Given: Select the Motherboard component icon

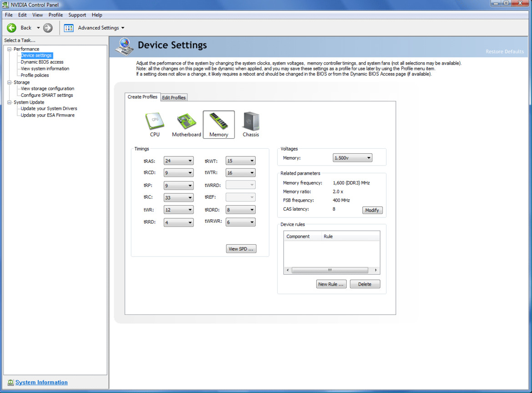Looking at the screenshot, I should coord(186,125).
